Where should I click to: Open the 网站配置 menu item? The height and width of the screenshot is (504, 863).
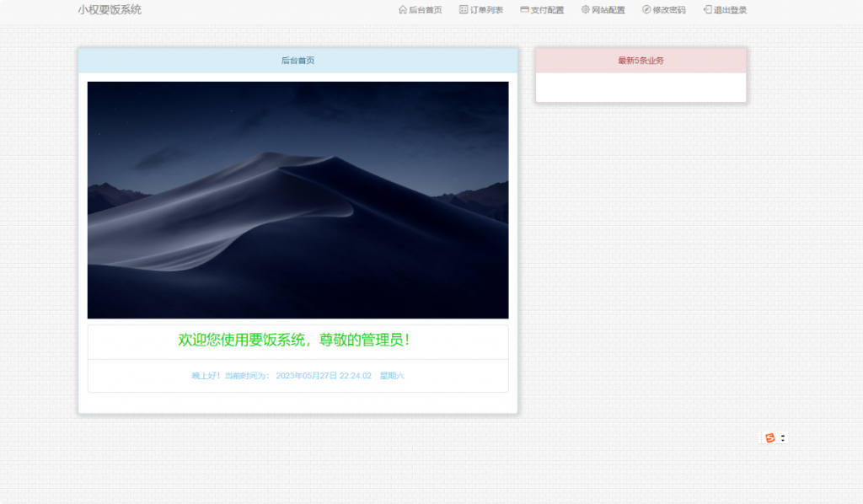(603, 10)
